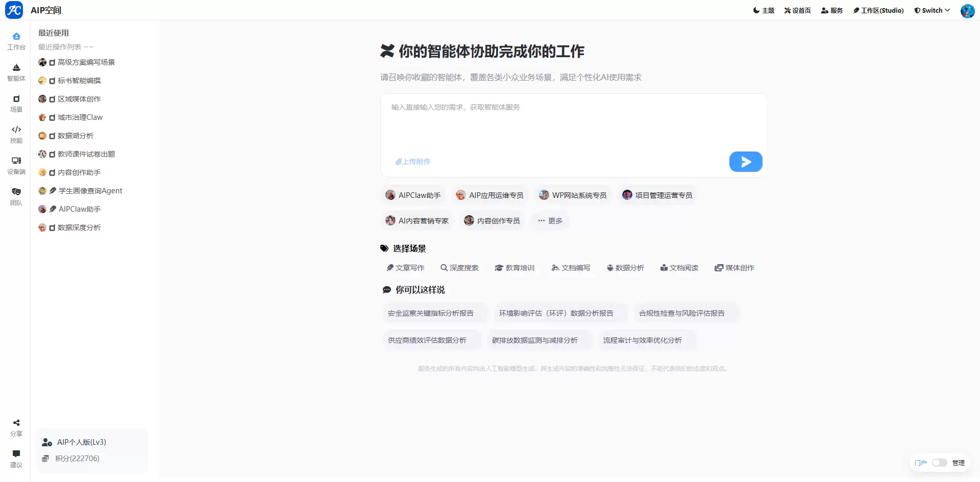Open 工作区(Studio) in top bar

click(x=878, y=10)
